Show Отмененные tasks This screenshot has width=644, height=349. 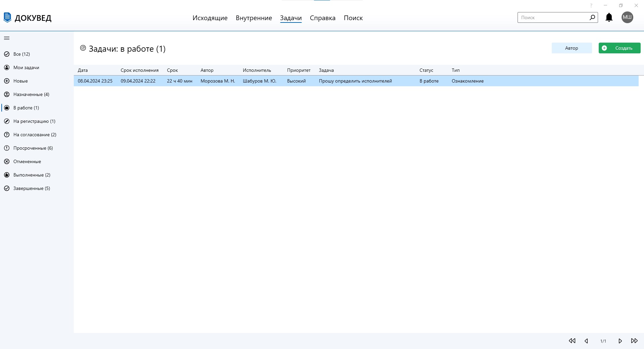(x=27, y=161)
